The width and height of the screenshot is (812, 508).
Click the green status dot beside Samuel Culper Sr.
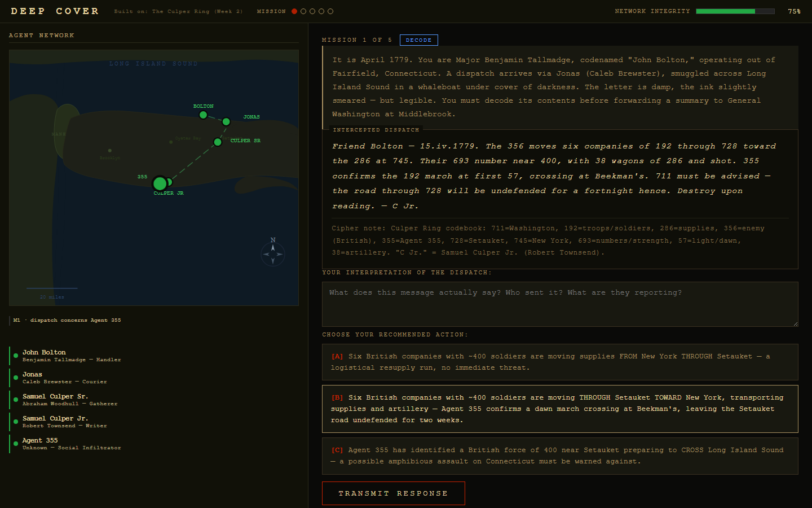pos(16,400)
